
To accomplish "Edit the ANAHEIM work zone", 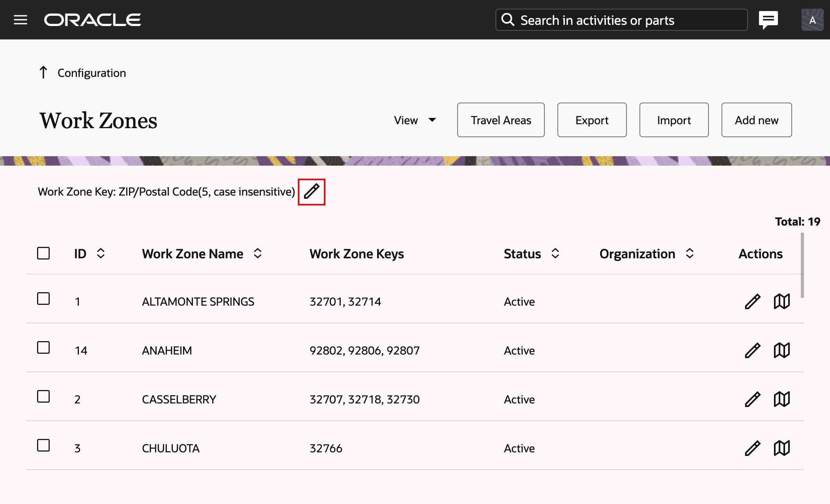I will 752,351.
